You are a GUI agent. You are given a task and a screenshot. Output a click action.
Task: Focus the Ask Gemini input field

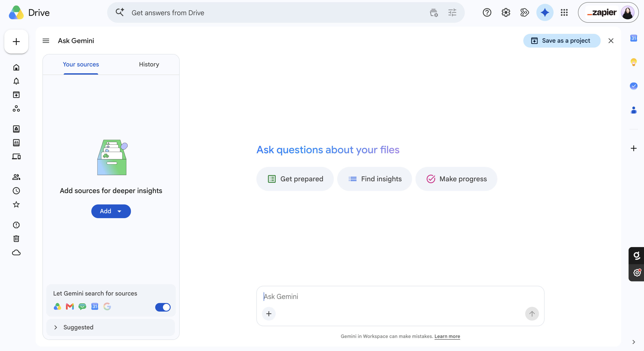click(x=400, y=297)
